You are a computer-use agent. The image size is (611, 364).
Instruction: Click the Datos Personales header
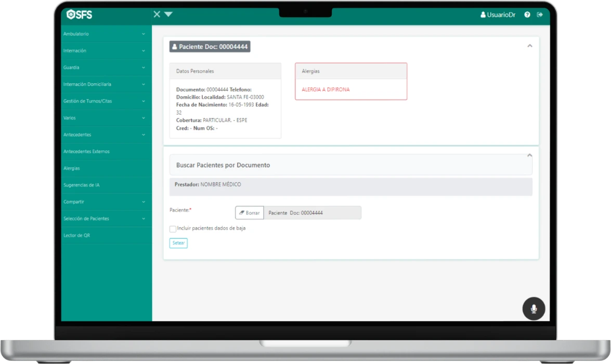pos(225,71)
